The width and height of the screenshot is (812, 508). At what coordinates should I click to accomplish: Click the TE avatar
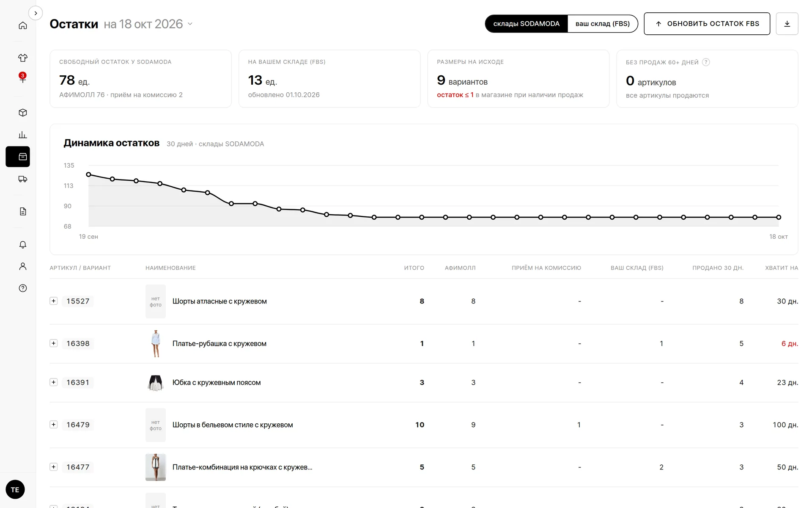15,489
